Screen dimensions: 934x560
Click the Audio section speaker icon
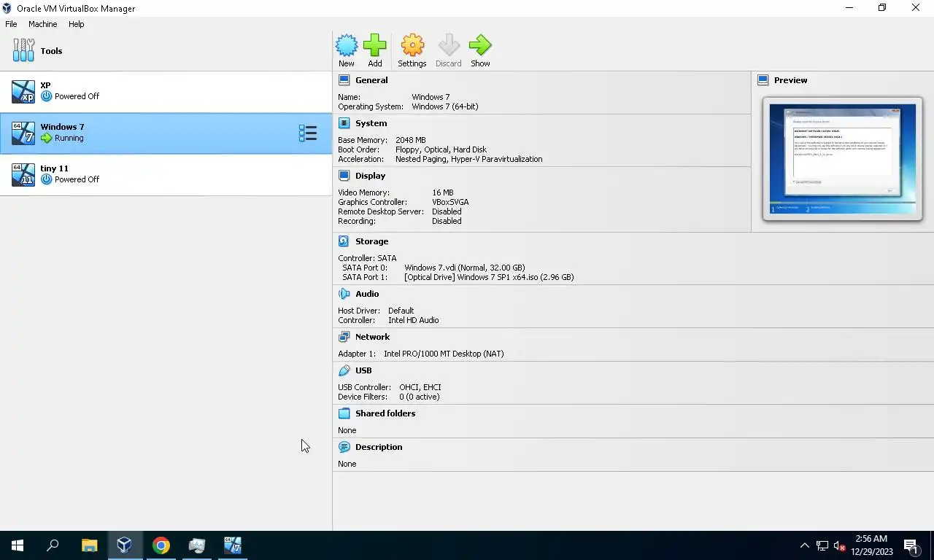[x=344, y=294]
